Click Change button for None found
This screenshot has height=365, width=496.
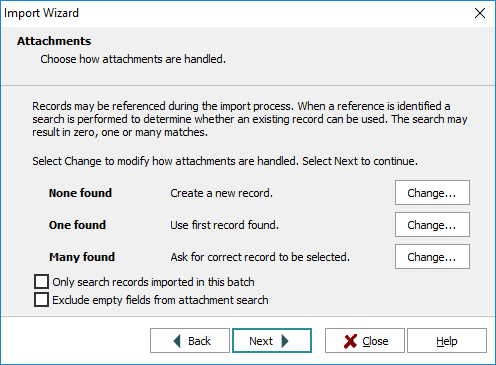click(432, 193)
